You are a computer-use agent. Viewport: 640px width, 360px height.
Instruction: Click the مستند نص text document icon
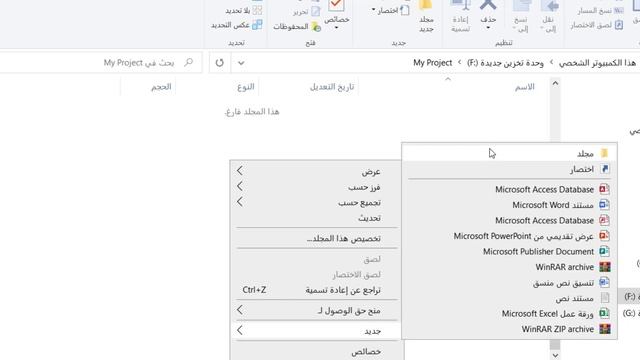tap(604, 298)
